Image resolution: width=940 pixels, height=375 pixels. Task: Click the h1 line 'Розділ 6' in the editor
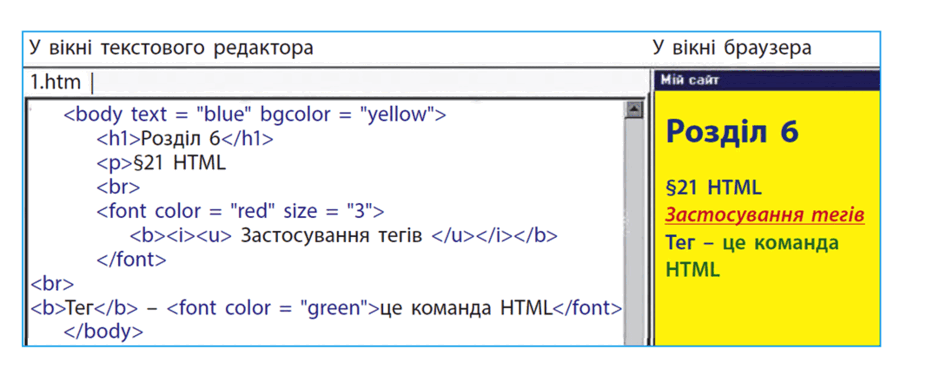tap(185, 138)
